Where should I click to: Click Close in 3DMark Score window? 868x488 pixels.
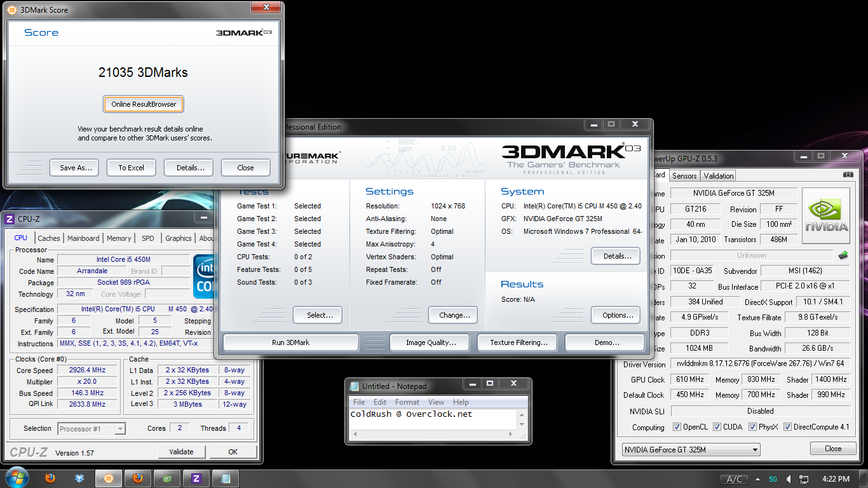coord(245,168)
